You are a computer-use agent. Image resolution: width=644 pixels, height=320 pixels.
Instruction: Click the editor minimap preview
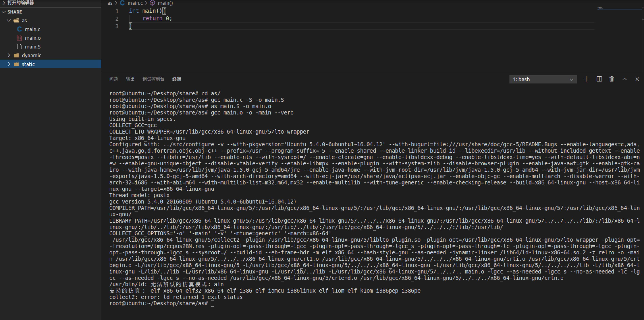600,8
